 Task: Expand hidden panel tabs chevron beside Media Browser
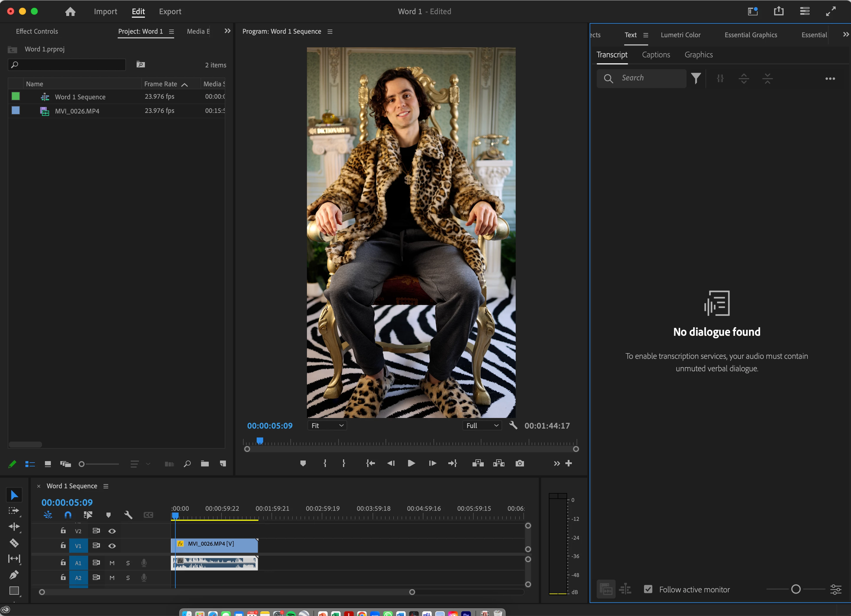pyautogui.click(x=227, y=31)
